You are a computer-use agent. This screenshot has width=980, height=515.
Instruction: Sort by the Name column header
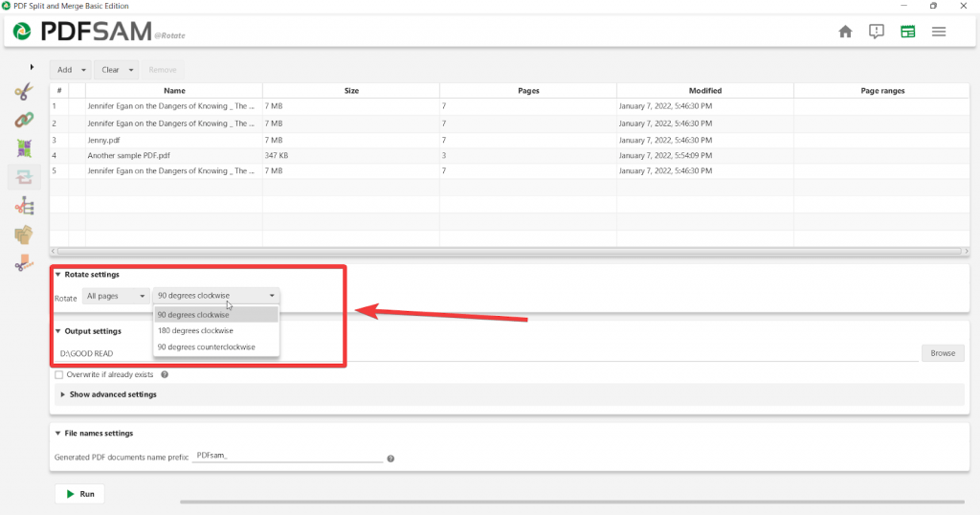pyautogui.click(x=174, y=91)
